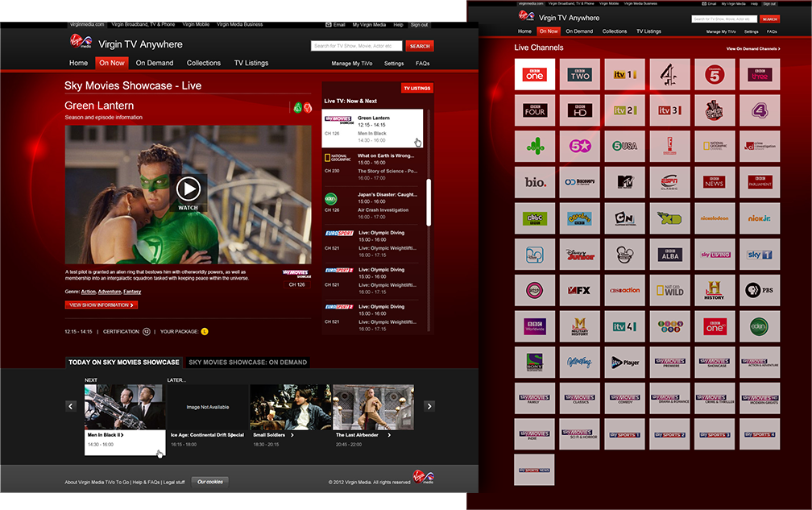This screenshot has height=510, width=812.
Task: Open the Nat Geo Wild tile
Action: coord(669,290)
